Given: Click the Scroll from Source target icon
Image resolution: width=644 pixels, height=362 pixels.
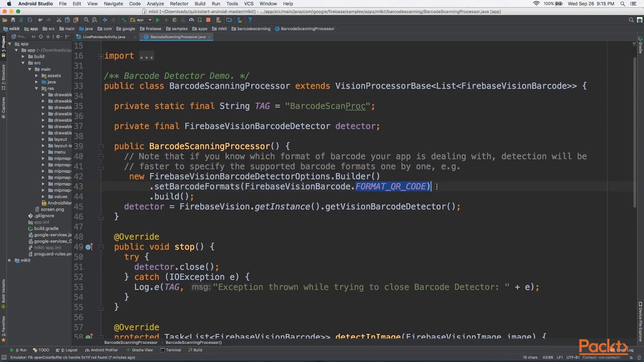Looking at the screenshot, I should (x=41, y=37).
